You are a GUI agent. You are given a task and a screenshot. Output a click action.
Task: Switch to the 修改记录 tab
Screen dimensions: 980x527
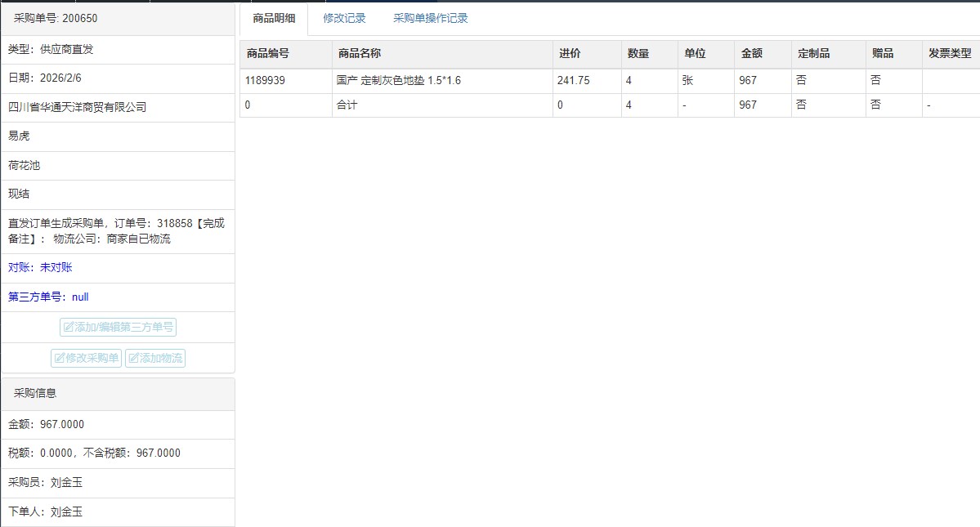pos(344,18)
